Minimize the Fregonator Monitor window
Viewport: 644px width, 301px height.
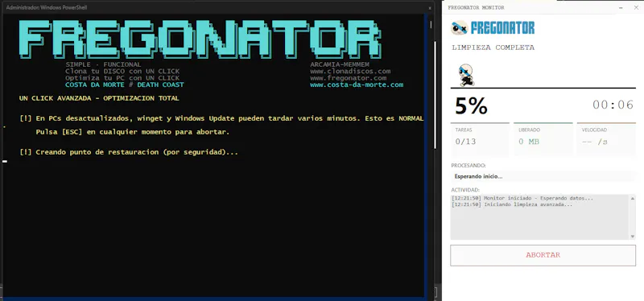pos(621,8)
